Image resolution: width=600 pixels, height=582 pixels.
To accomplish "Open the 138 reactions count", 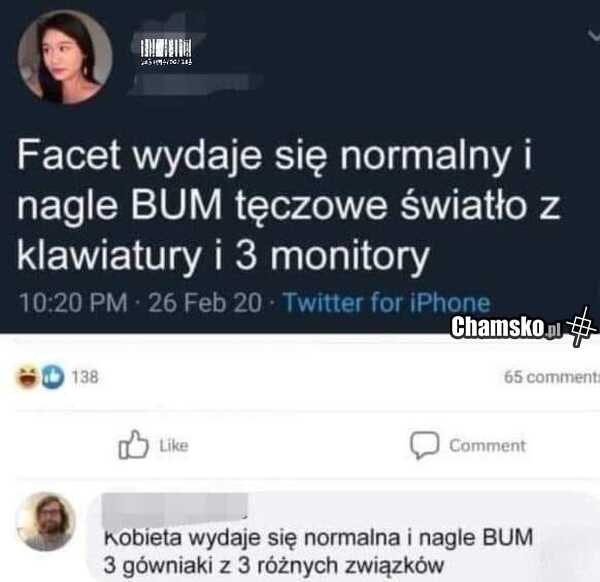I will click(85, 377).
